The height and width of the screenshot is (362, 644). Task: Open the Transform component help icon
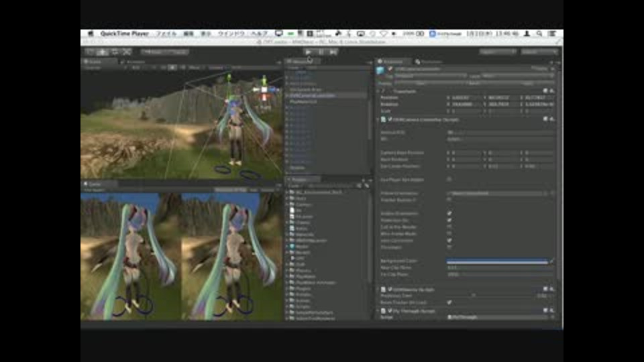tap(545, 90)
